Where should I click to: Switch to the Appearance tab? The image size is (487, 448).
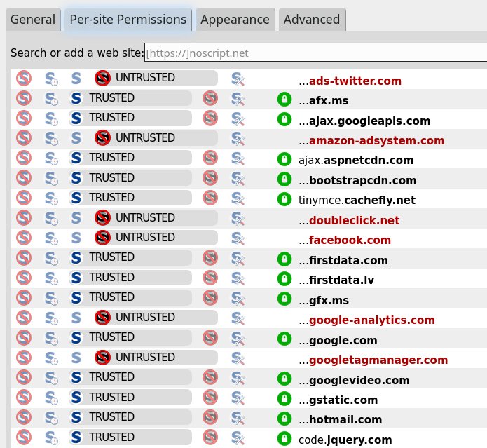pos(235,20)
